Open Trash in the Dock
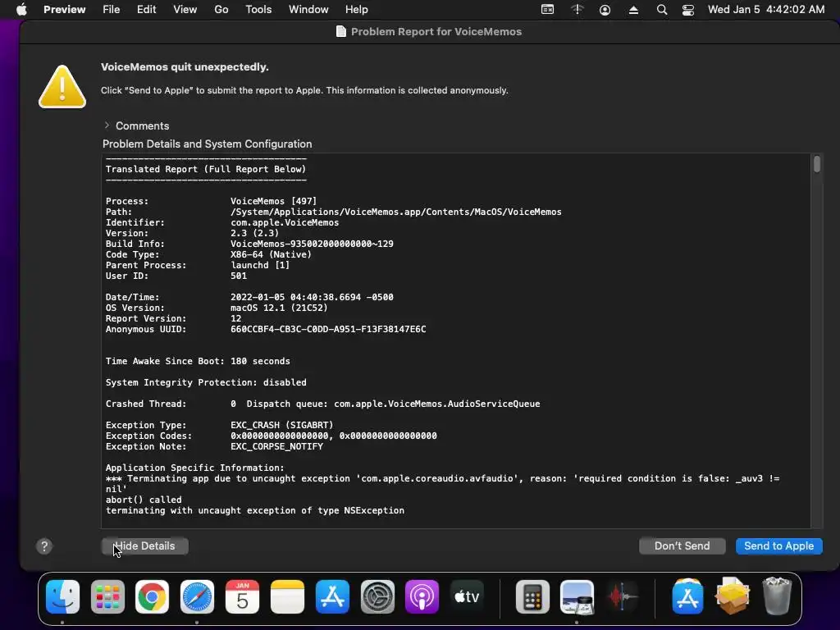Image resolution: width=840 pixels, height=630 pixels. click(x=777, y=596)
